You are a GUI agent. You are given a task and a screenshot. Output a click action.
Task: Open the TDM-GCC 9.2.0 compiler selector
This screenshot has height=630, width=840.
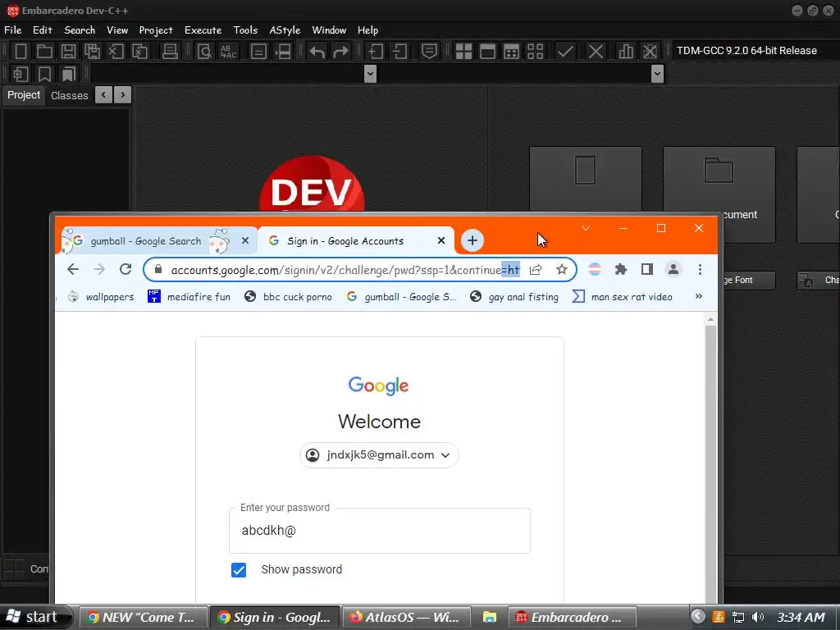point(754,51)
